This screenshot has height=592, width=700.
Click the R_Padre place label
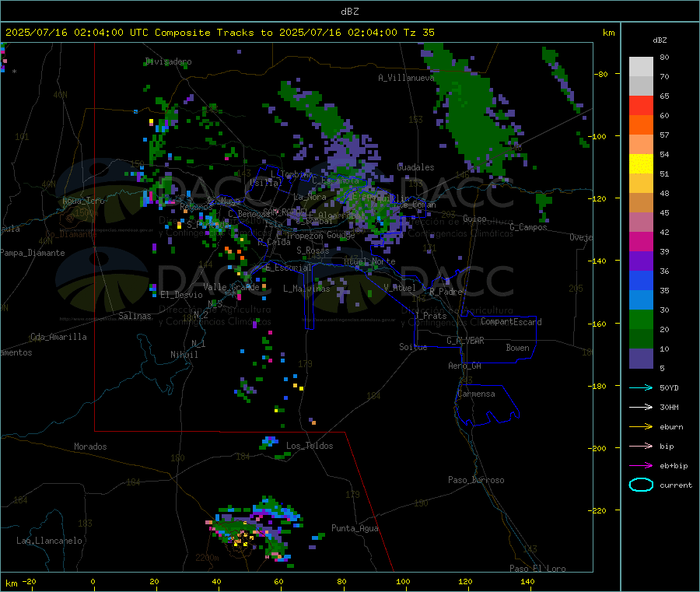[x=446, y=292]
